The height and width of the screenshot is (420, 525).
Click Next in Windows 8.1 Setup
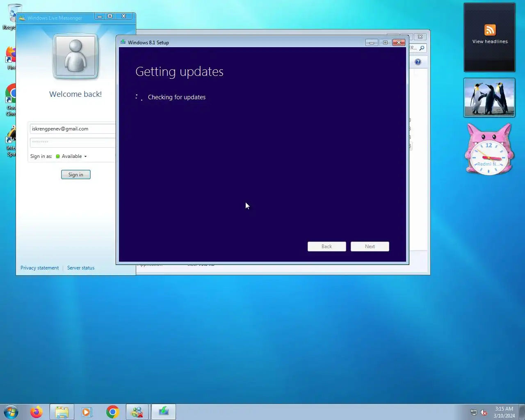point(370,247)
